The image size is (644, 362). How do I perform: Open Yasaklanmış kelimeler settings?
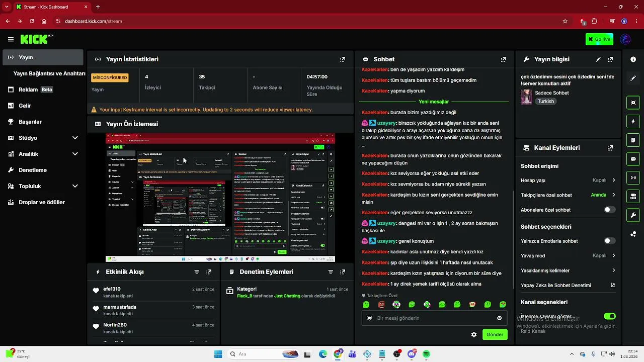point(568,270)
